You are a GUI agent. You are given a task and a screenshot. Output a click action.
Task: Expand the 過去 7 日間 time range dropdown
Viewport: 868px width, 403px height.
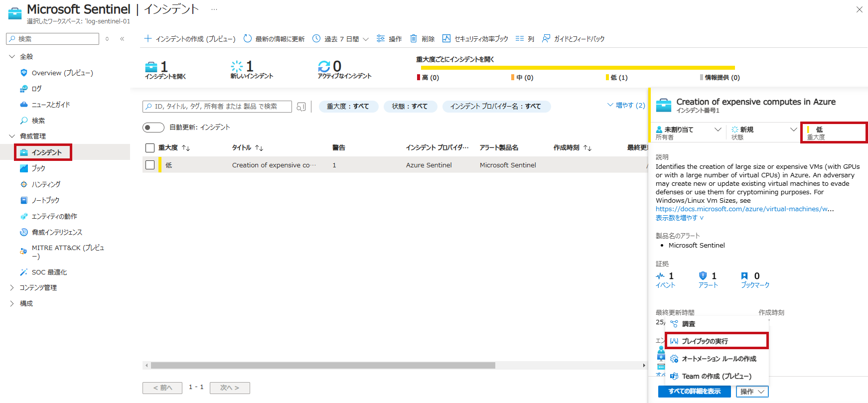point(366,39)
